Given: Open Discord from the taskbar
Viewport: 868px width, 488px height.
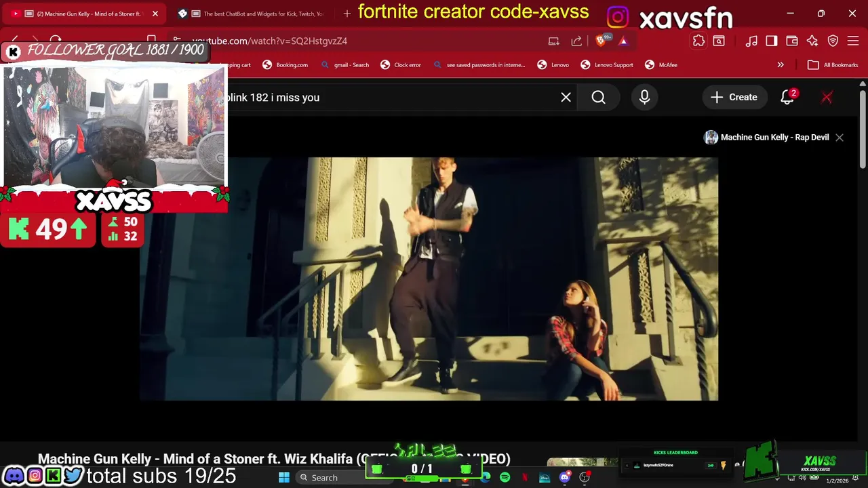Looking at the screenshot, I should click(x=564, y=477).
